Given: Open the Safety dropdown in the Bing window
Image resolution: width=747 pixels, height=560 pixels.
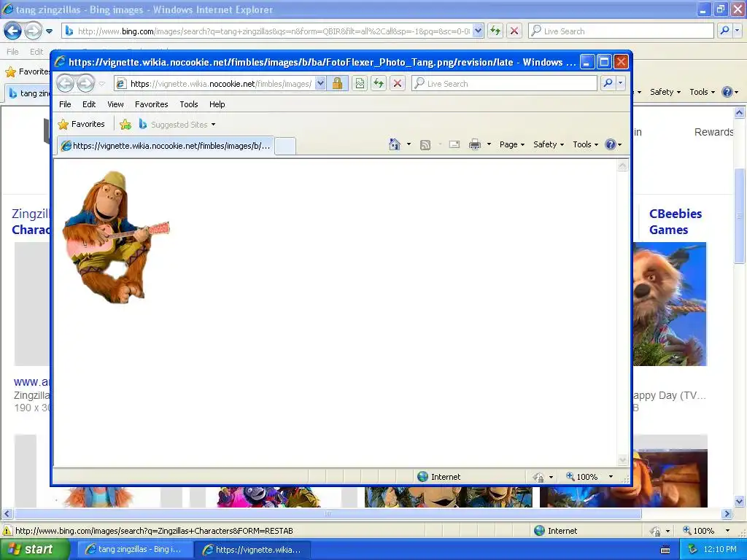Looking at the screenshot, I should point(665,92).
